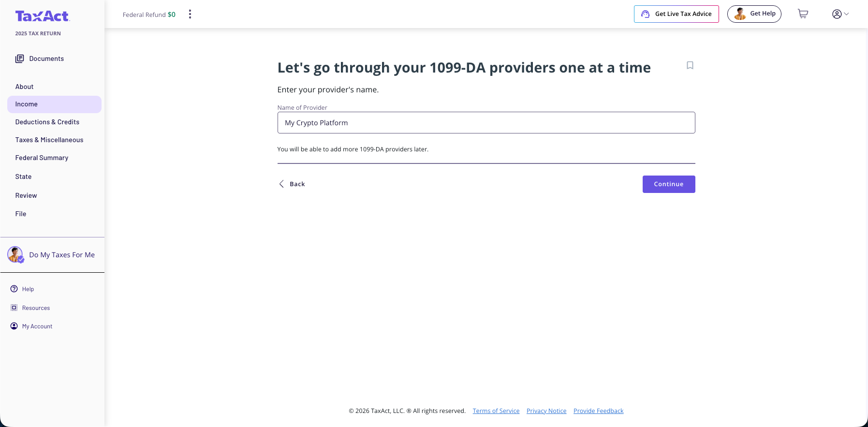Viewport: 868px width, 427px height.
Task: Open the Terms of Service link
Action: click(x=496, y=411)
